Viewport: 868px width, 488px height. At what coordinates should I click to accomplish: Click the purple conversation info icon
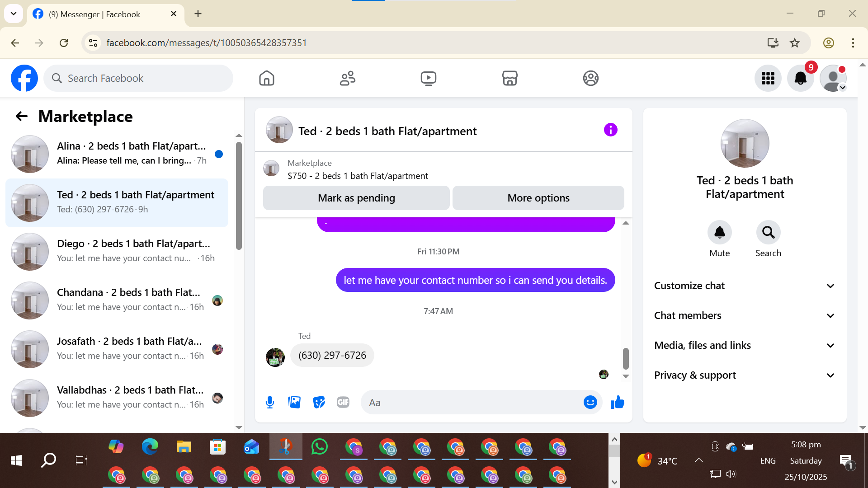coord(610,130)
